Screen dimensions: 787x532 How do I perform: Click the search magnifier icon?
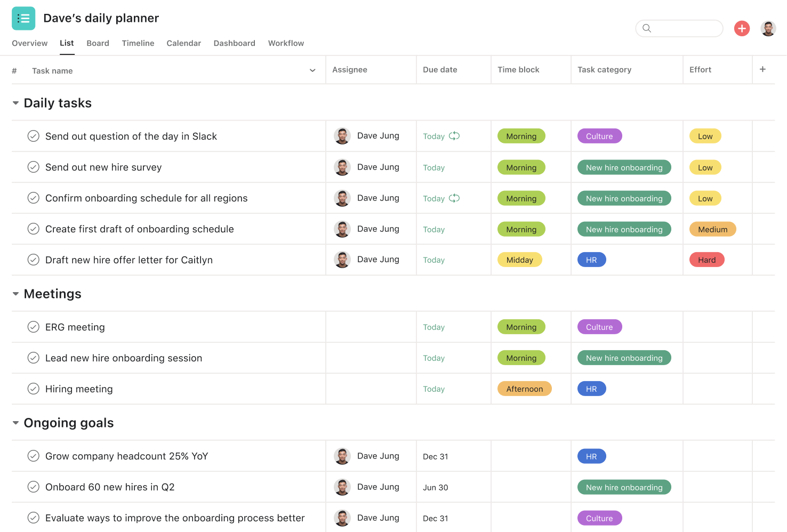(647, 28)
